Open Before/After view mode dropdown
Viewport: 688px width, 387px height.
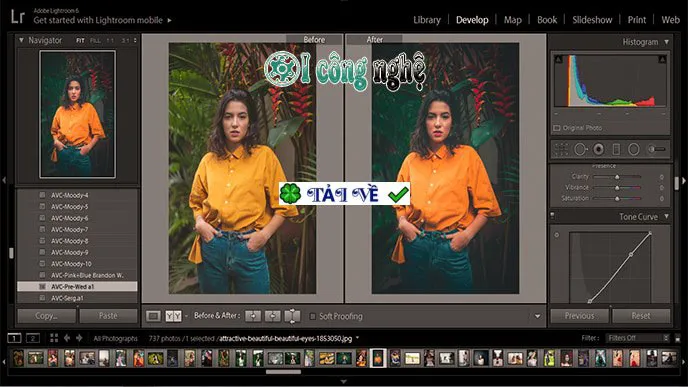[x=186, y=316]
